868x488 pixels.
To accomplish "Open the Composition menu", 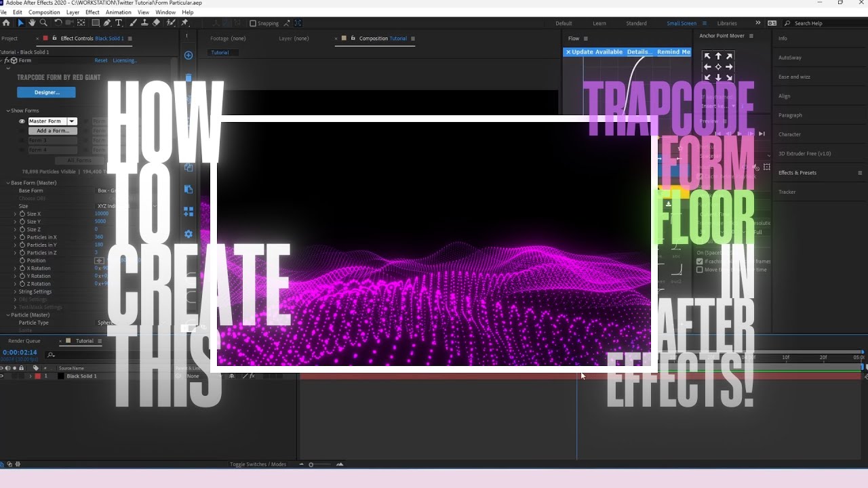I will click(44, 12).
